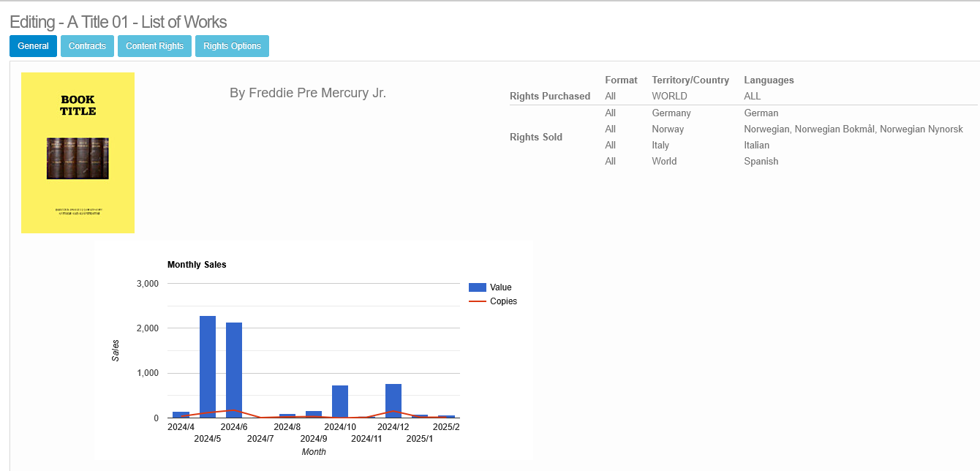The width and height of the screenshot is (980, 471).
Task: Click the Germany row under Rights Sold
Action: pos(671,113)
